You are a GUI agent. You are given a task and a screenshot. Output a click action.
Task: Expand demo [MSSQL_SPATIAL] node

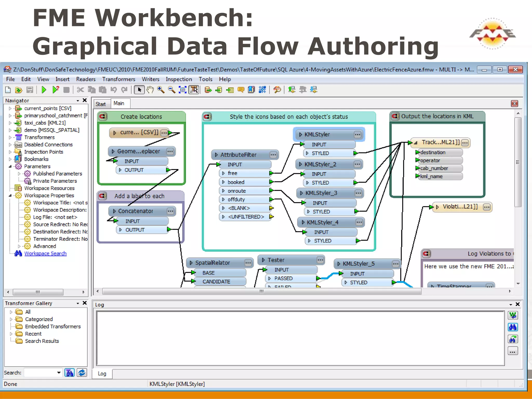pyautogui.click(x=10, y=130)
